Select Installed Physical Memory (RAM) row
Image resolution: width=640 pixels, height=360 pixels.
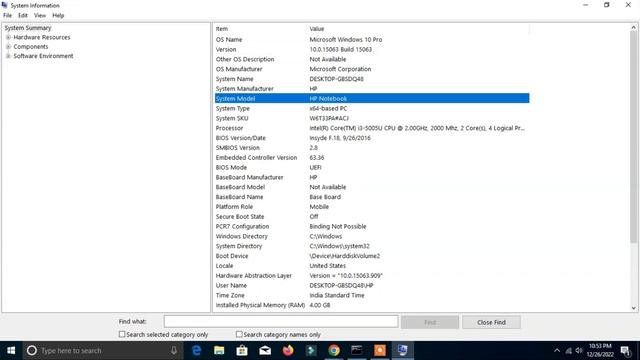[372, 305]
